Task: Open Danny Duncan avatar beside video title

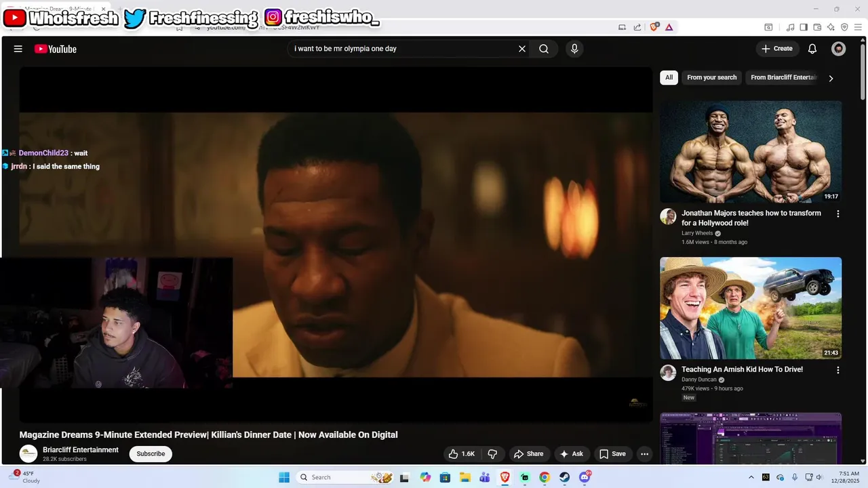Action: [x=668, y=373]
